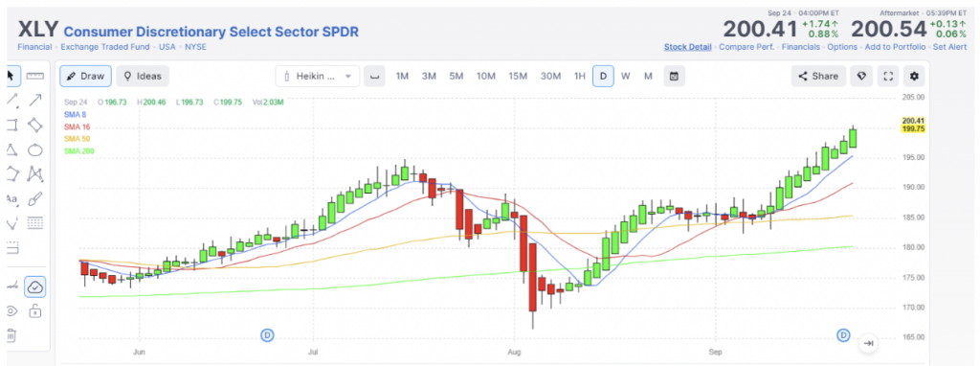980x366 pixels.
Task: Click the Exchange Traded Fund link
Action: click(105, 47)
